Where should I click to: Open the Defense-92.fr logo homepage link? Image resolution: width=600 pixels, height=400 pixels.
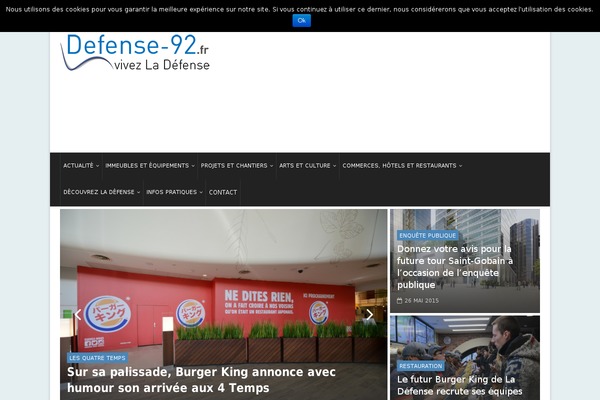135,53
